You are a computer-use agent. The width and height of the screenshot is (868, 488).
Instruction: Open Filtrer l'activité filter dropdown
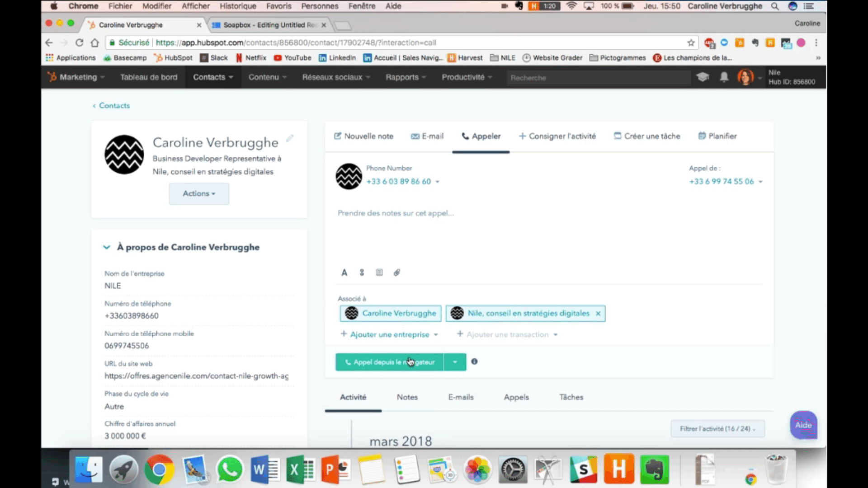(x=717, y=429)
